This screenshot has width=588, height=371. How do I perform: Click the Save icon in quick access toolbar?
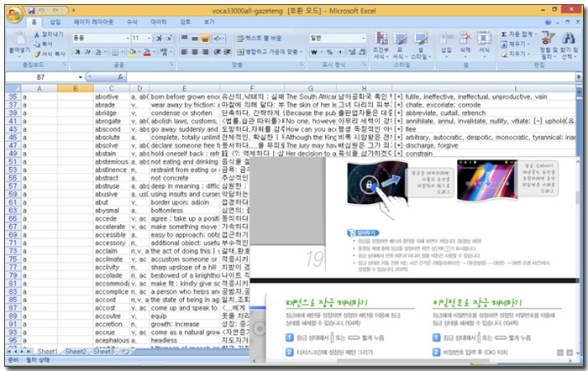click(31, 8)
